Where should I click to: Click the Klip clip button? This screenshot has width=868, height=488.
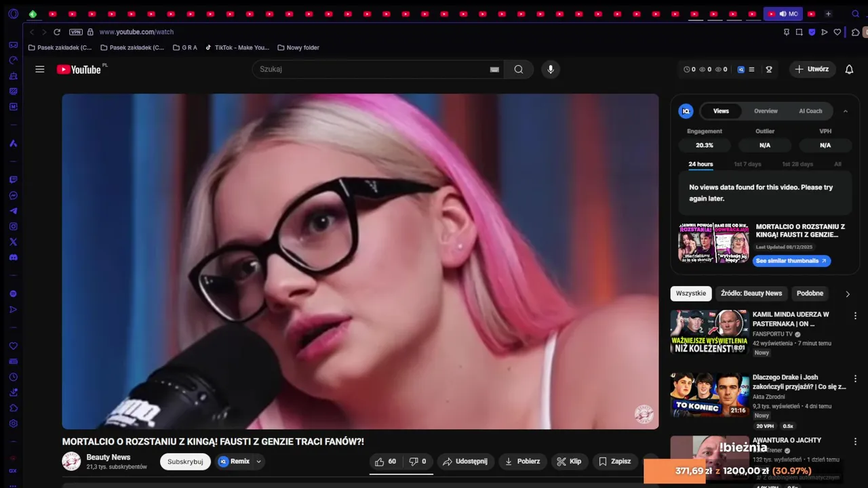click(x=569, y=462)
